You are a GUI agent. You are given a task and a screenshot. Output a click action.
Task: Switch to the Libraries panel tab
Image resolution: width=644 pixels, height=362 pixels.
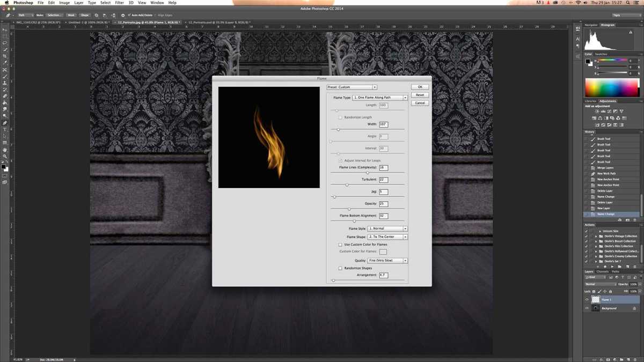point(591,101)
